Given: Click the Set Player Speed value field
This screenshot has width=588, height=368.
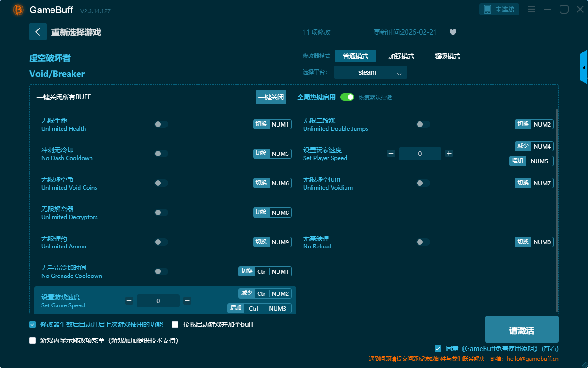Looking at the screenshot, I should [420, 154].
